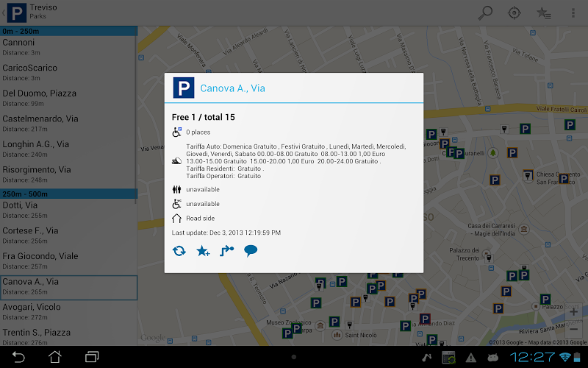Click the 0m - 250m distance header
The width and height of the screenshot is (588, 368).
point(68,31)
